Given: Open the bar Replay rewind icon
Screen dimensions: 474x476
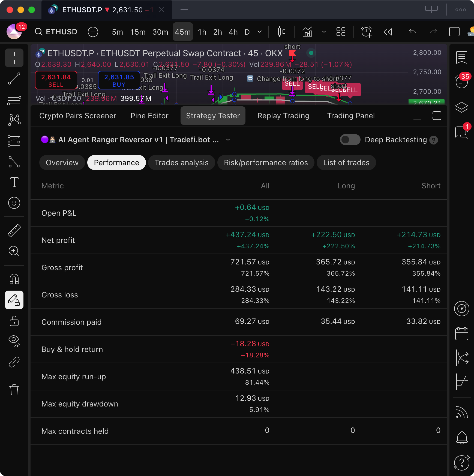Looking at the screenshot, I should pyautogui.click(x=388, y=32).
